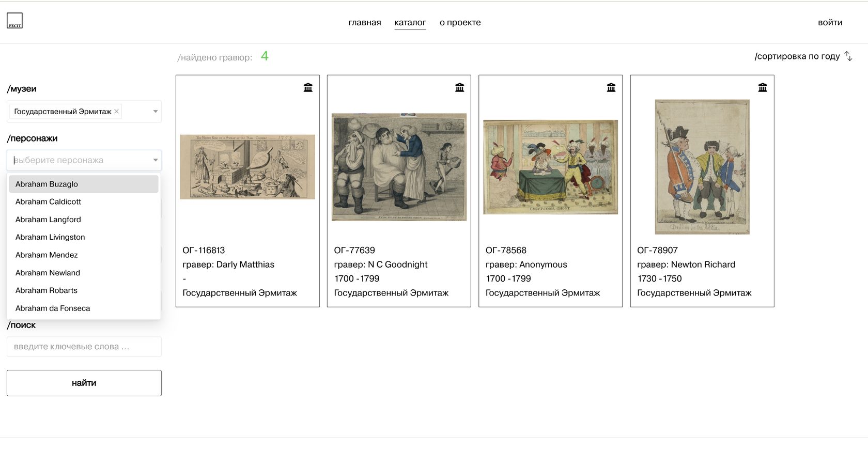Click the /поиск section heading
The width and height of the screenshot is (868, 451).
click(21, 325)
